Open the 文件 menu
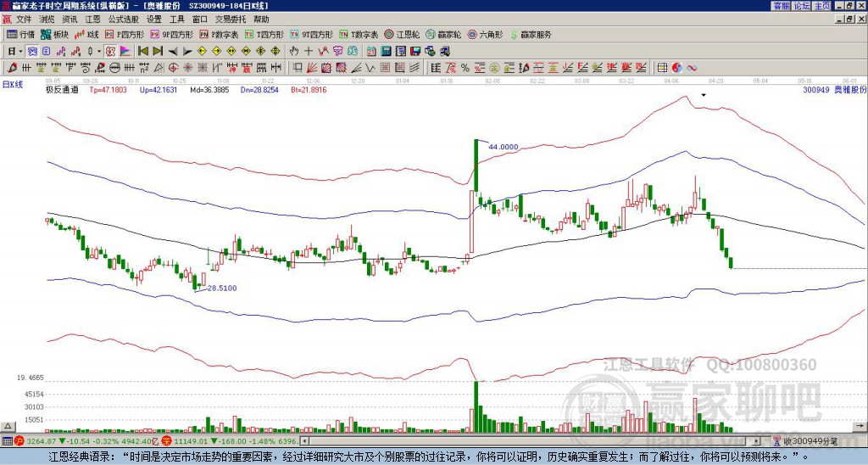Image resolution: width=868 pixels, height=465 pixels. tap(24, 20)
